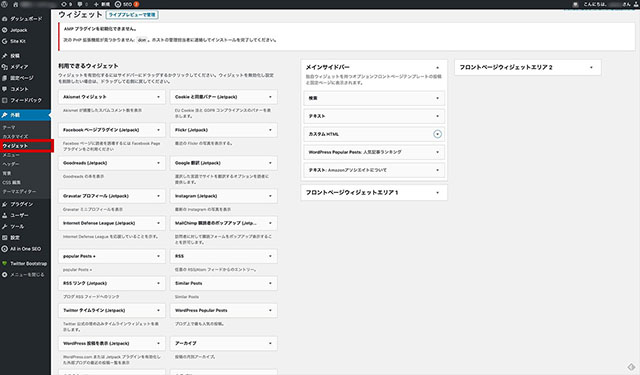Expand the Instagram (Jetpack) widget arrow
Viewport: 640px width, 375px height.
click(x=270, y=196)
